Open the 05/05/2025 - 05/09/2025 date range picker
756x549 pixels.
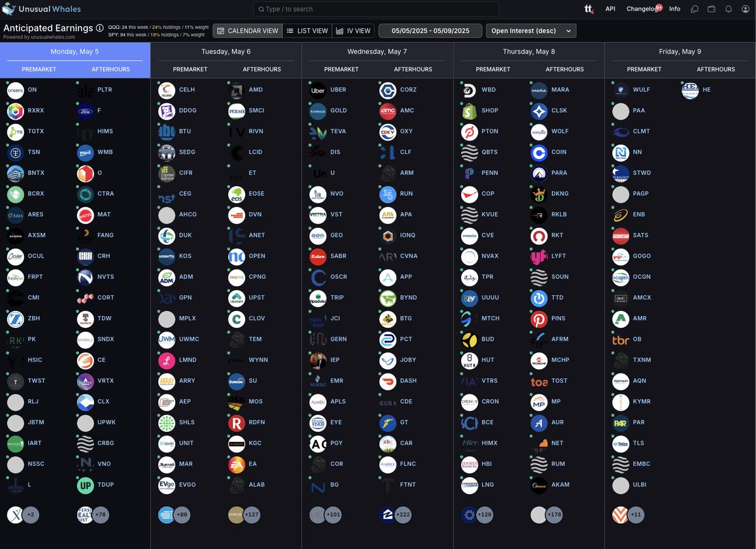click(430, 31)
